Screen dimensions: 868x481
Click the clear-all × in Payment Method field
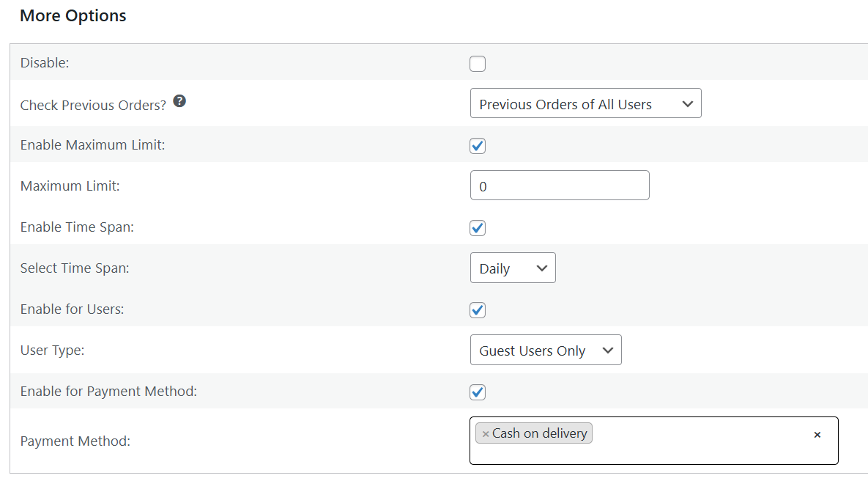tap(817, 434)
